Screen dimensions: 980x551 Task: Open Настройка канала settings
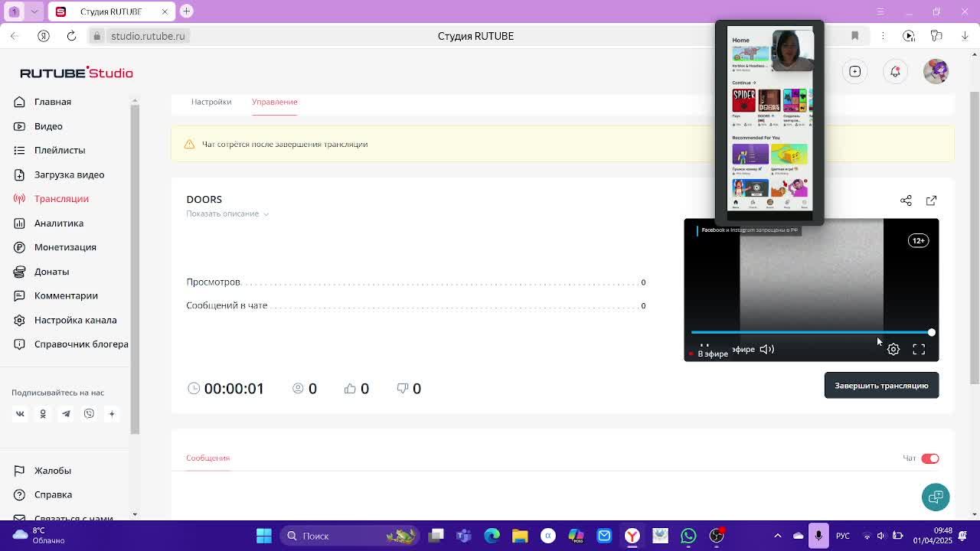coord(75,320)
